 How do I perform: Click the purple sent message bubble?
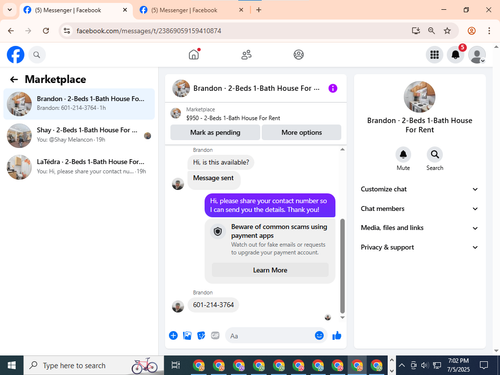tap(270, 205)
